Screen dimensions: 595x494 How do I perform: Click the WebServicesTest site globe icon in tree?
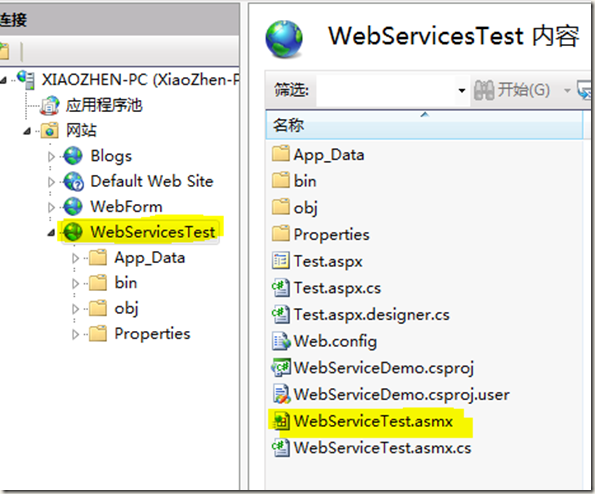[x=73, y=231]
